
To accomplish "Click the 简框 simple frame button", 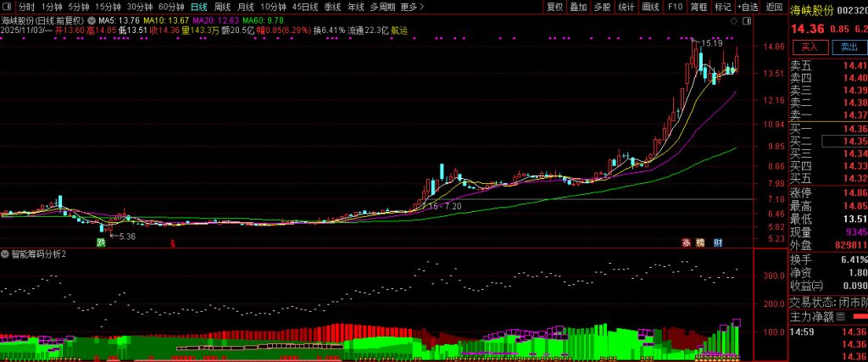I will [699, 7].
